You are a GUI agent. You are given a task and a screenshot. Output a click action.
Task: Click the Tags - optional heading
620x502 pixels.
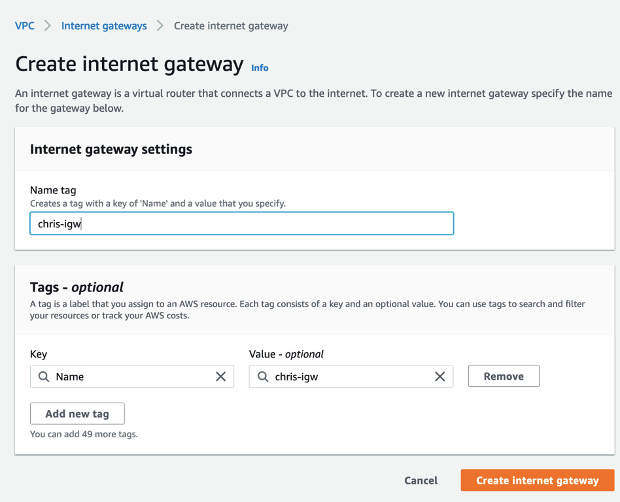click(77, 287)
